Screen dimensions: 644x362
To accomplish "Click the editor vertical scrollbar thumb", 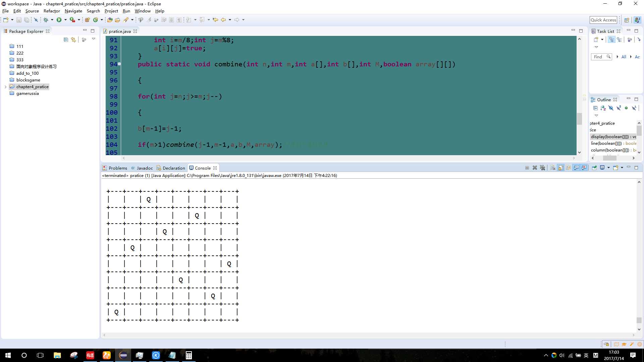I will click(579, 119).
